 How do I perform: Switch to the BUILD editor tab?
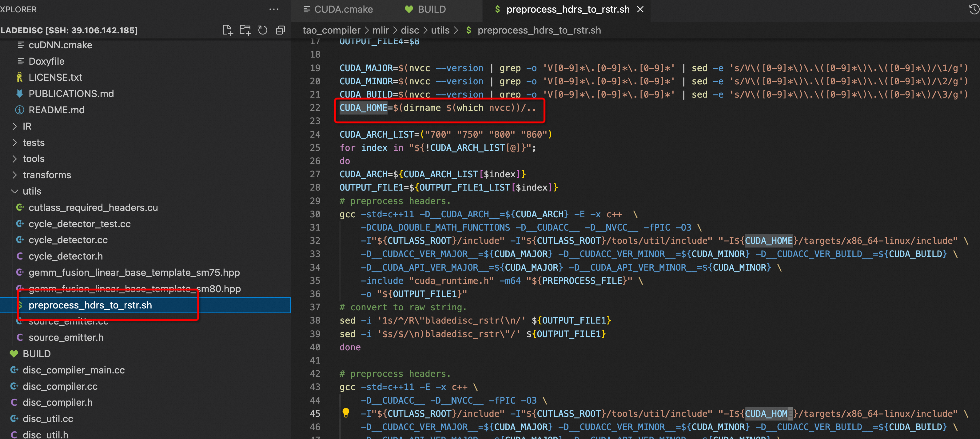(x=438, y=9)
